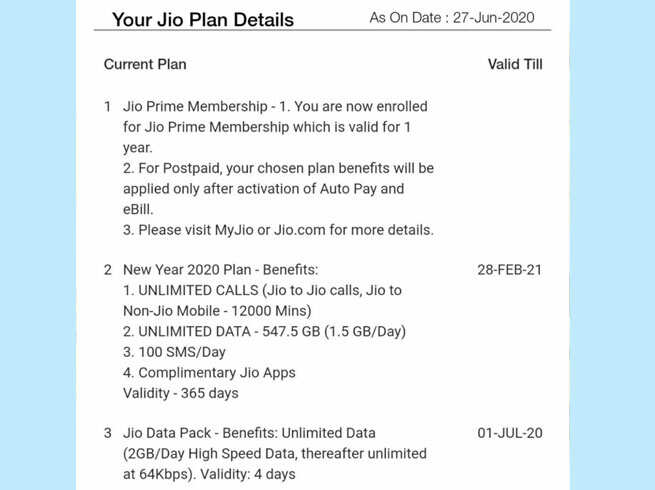This screenshot has width=655, height=490.
Task: Select the UNLIMITED DATA 547.5 GB line
Action: tap(264, 331)
